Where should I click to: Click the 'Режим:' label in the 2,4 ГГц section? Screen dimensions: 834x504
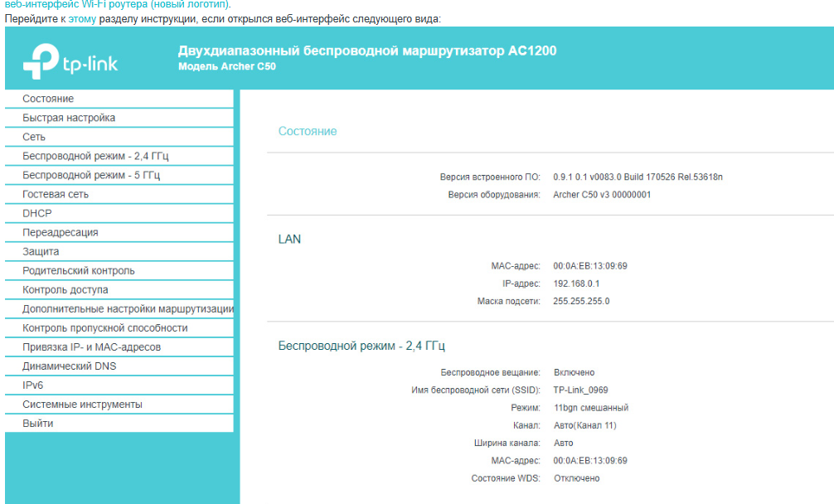(x=526, y=408)
